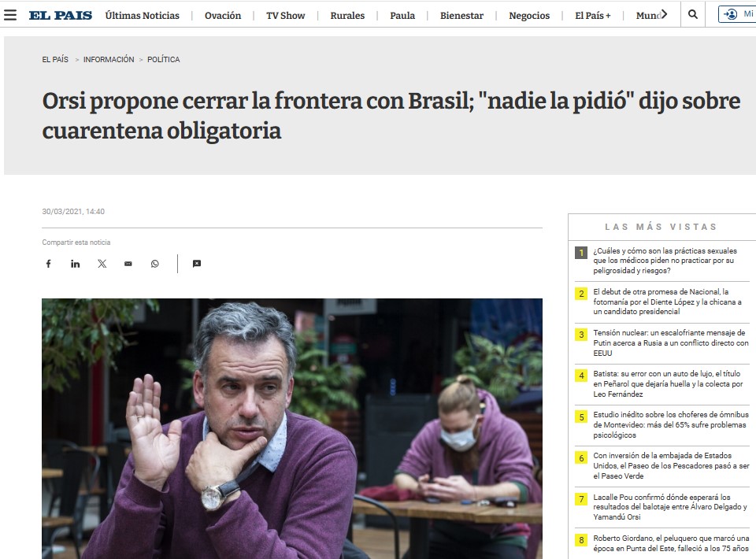This screenshot has height=559, width=756.
Task: Go to the Ovación section
Action: pos(223,16)
